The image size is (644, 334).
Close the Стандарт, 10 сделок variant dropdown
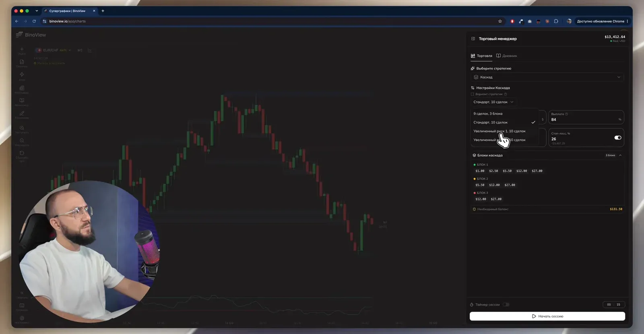point(493,102)
